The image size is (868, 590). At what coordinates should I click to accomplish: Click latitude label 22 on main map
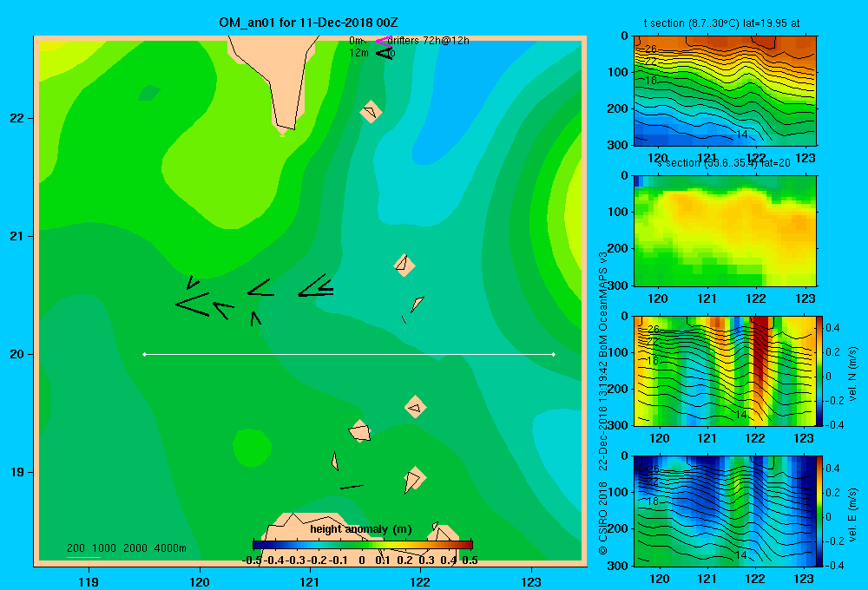[17, 119]
